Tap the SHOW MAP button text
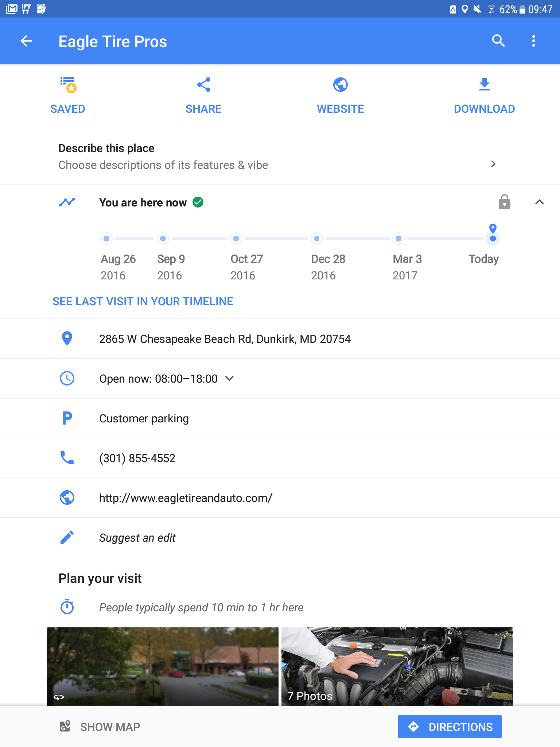 (110, 727)
